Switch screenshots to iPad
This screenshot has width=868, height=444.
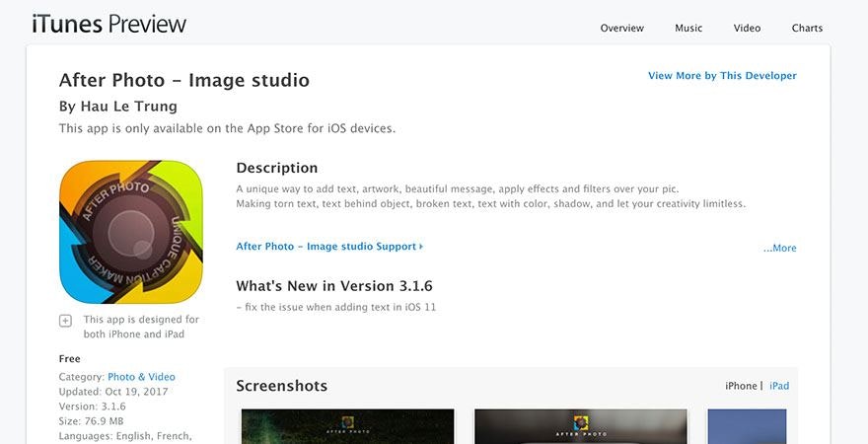coord(779,386)
